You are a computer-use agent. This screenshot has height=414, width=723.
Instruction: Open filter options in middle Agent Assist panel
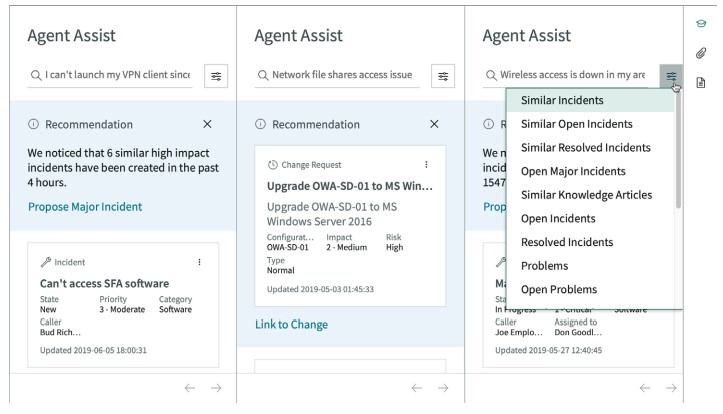[x=443, y=76]
